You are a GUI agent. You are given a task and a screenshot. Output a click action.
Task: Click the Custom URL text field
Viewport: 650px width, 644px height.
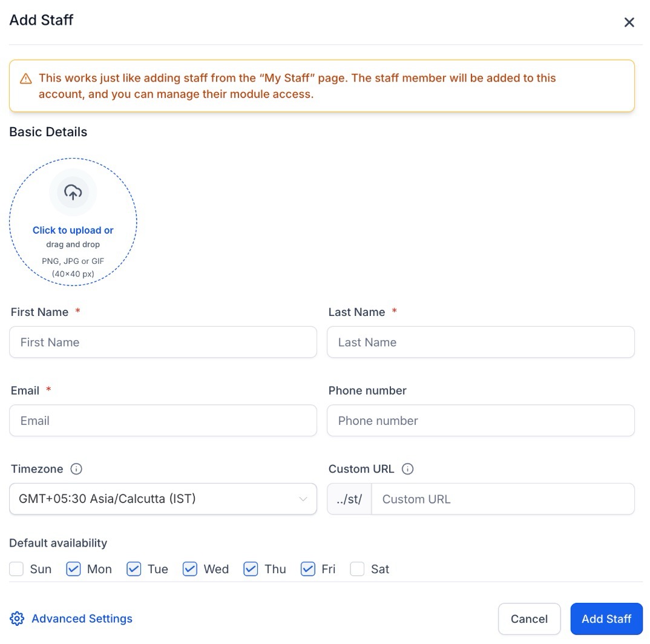coord(502,499)
